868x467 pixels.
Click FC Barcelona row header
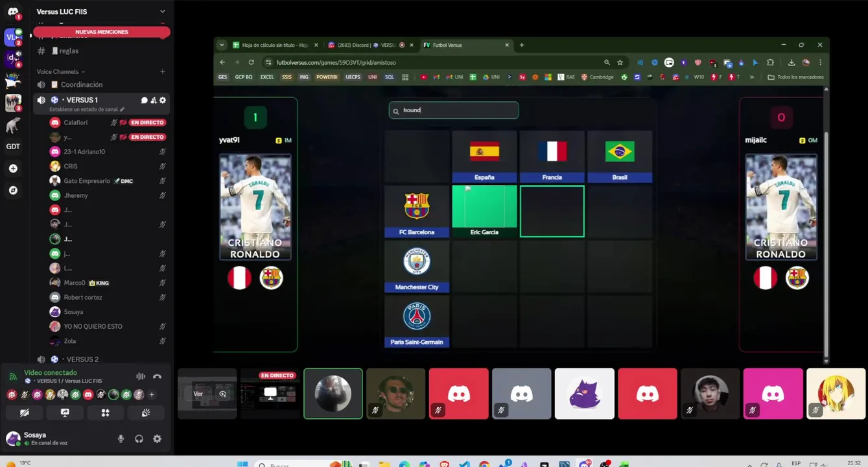(416, 211)
